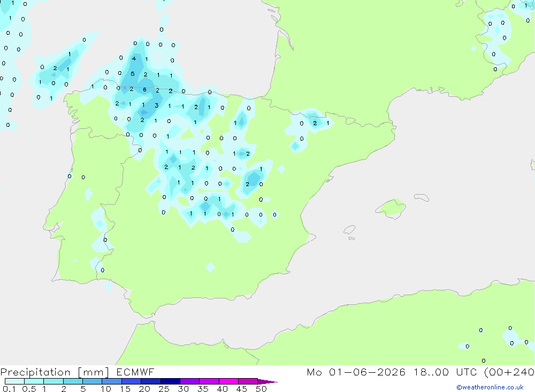Click the precipitation value '5' on the map

(x=133, y=74)
